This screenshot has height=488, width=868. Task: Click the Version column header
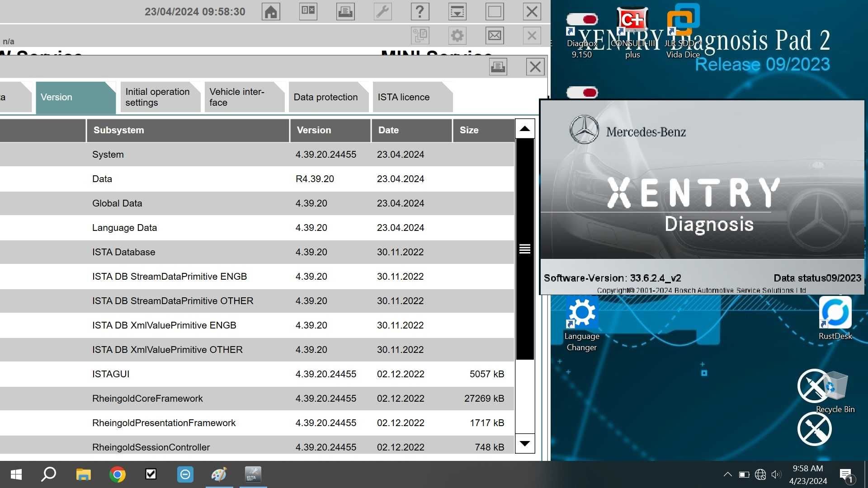[330, 130]
